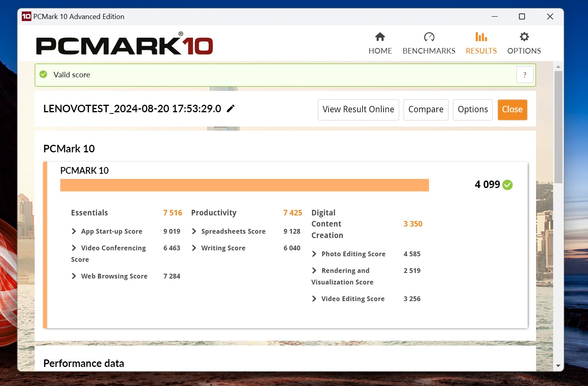588x386 pixels.
Task: Click the pencil icon to rename result
Action: coord(231,109)
